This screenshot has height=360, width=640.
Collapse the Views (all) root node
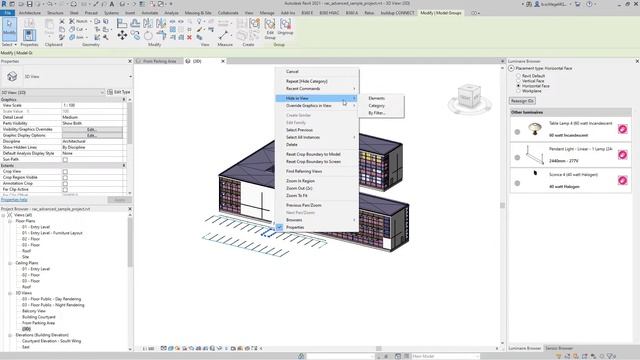pyautogui.click(x=3, y=215)
